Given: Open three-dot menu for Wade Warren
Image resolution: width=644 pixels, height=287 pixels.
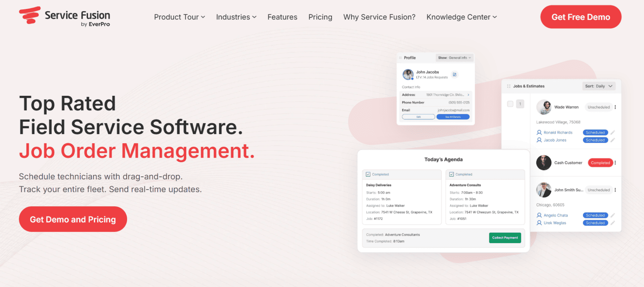Looking at the screenshot, I should [x=615, y=107].
